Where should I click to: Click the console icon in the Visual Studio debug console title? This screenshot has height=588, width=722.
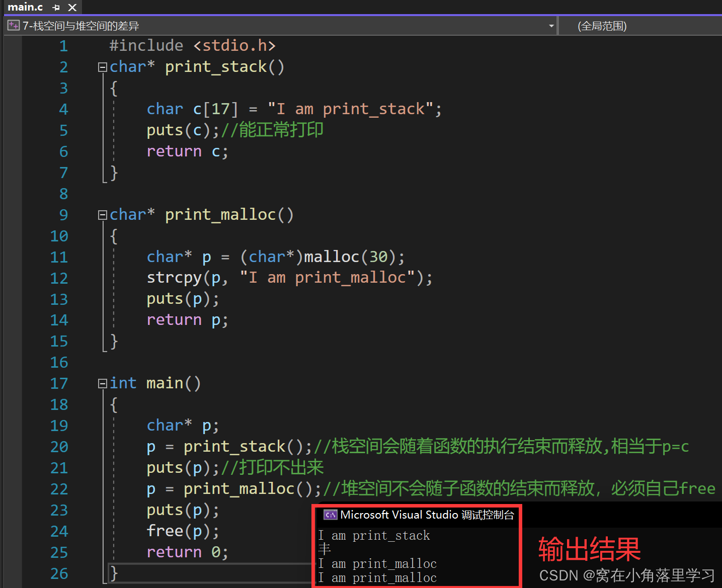pyautogui.click(x=330, y=515)
